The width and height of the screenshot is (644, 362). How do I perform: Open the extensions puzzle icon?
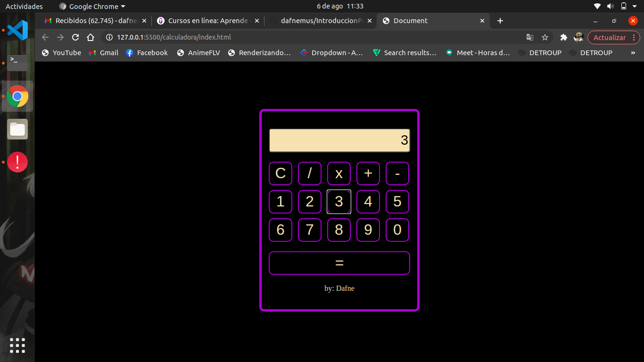[x=563, y=37]
